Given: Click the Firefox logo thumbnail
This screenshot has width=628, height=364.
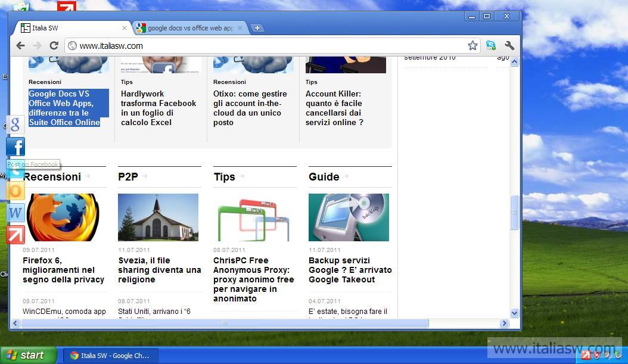Looking at the screenshot, I should 63,217.
